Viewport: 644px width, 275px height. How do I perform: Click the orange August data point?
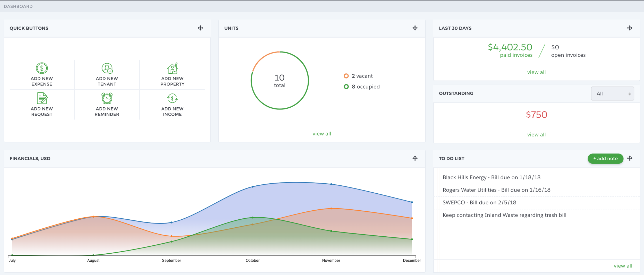click(93, 217)
